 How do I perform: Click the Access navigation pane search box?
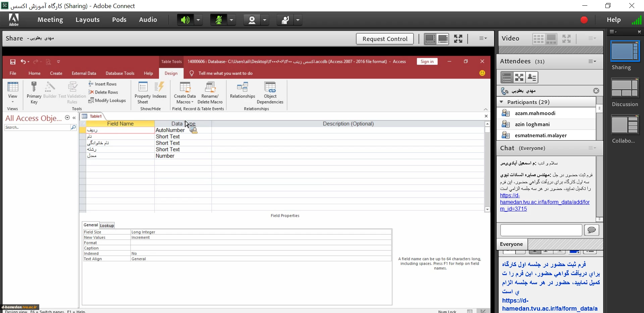pyautogui.click(x=38, y=127)
